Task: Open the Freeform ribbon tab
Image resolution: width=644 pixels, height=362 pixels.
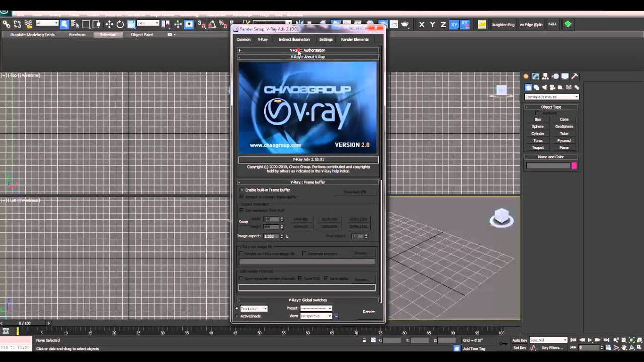Action: tap(77, 35)
